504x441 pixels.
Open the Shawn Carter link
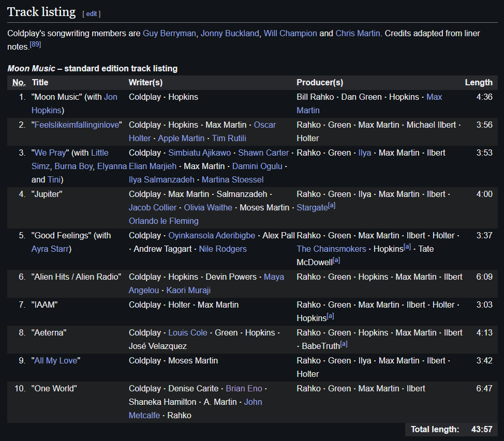[263, 153]
